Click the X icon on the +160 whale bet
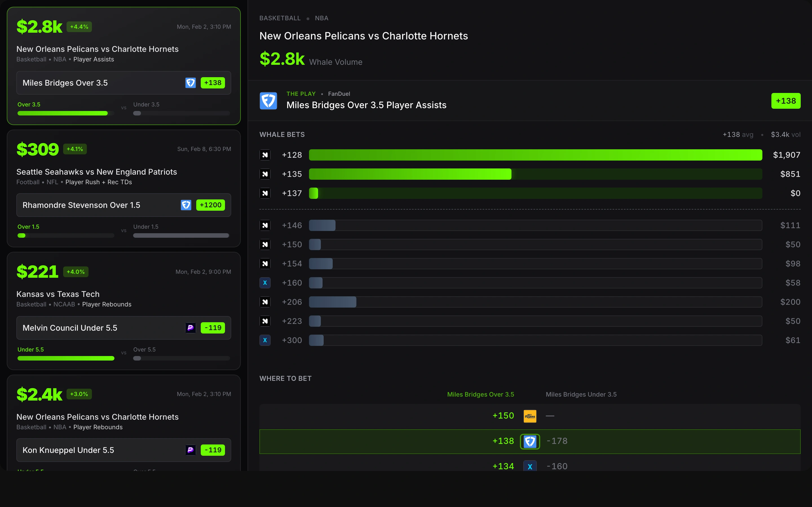 265,283
